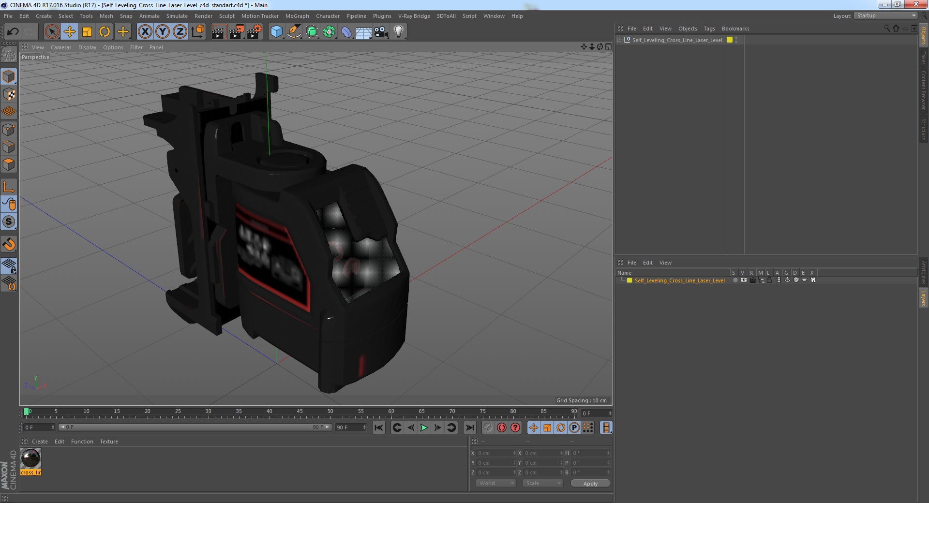This screenshot has width=929, height=560.
Task: Select the Scale tool
Action: click(87, 32)
